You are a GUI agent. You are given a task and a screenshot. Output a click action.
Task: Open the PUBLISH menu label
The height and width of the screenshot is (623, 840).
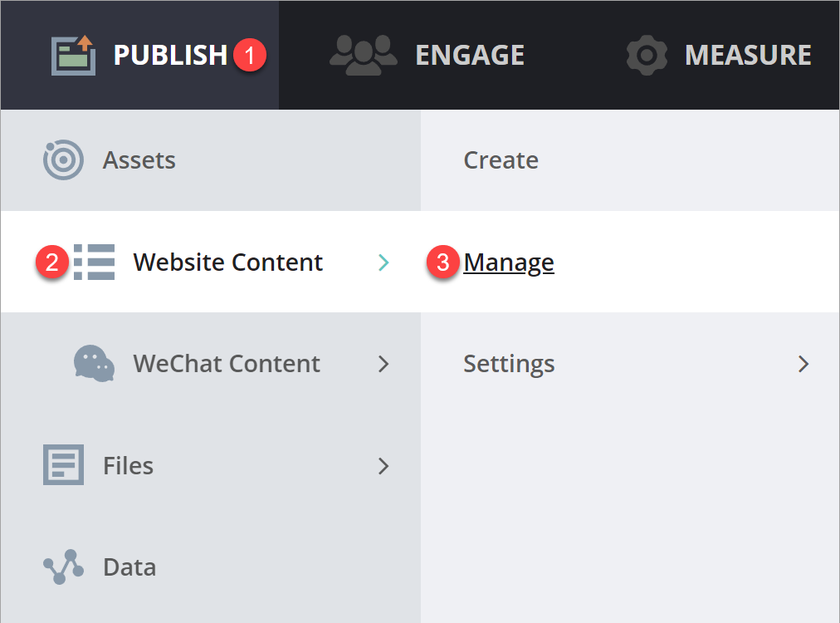(x=170, y=55)
